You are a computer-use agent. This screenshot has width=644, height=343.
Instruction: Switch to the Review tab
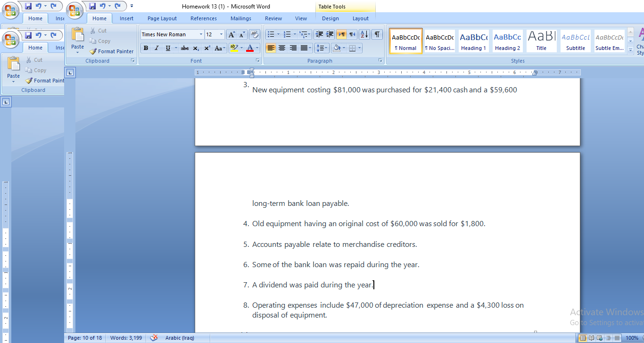click(x=273, y=18)
